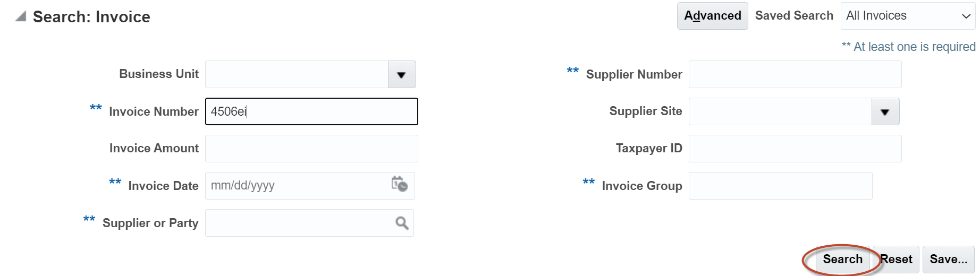Click the Advanced button

pos(712,16)
